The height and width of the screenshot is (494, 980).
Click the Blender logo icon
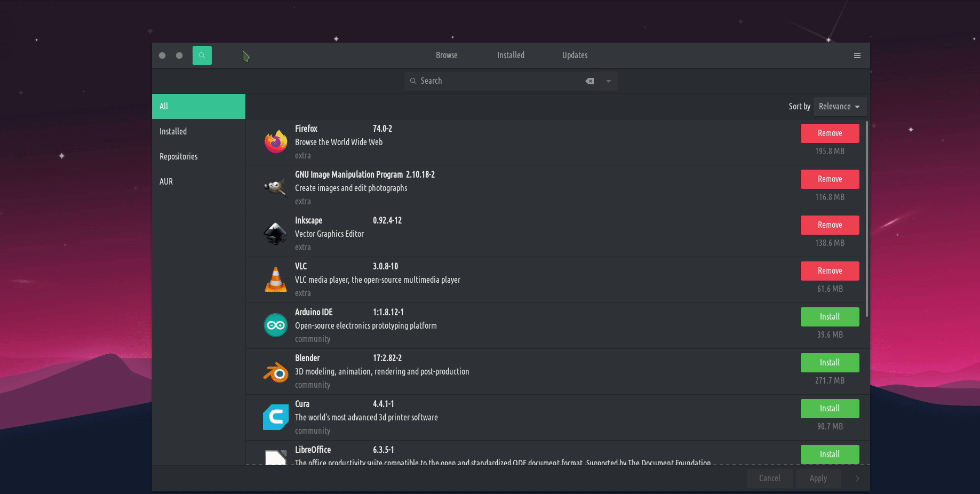[x=276, y=372]
